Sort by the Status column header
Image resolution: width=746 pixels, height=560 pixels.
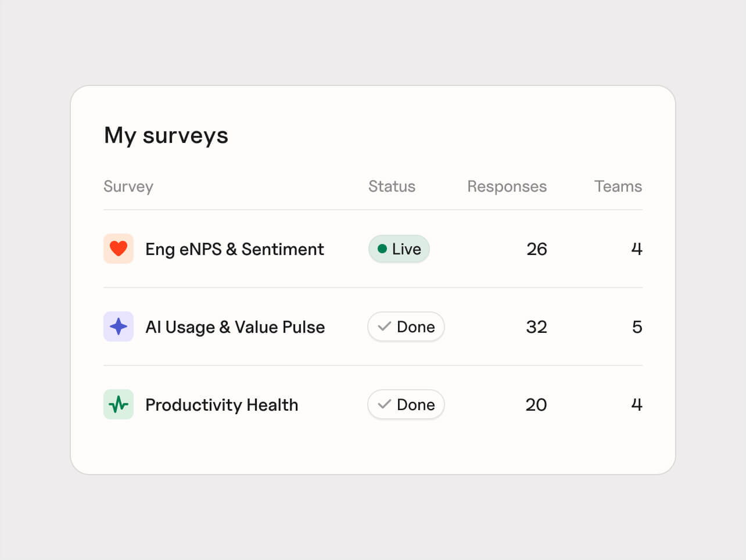(x=392, y=186)
